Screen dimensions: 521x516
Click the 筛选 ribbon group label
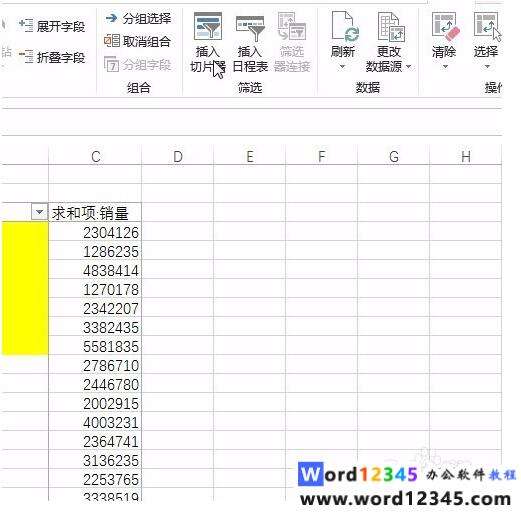[x=250, y=88]
